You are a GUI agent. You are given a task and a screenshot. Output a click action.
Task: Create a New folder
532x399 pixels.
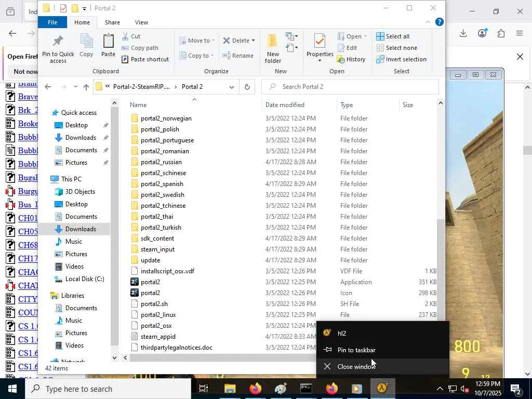[x=273, y=48]
